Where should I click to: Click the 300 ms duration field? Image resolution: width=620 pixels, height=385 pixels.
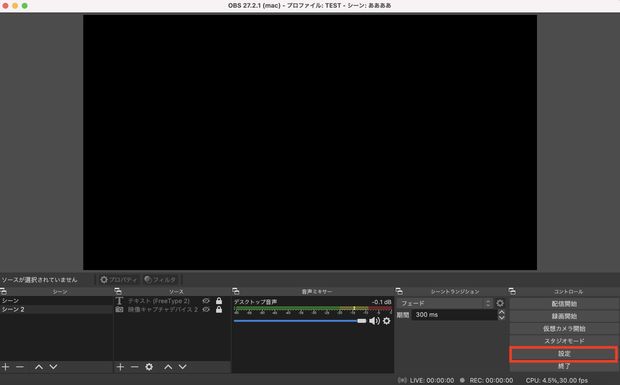pyautogui.click(x=454, y=315)
